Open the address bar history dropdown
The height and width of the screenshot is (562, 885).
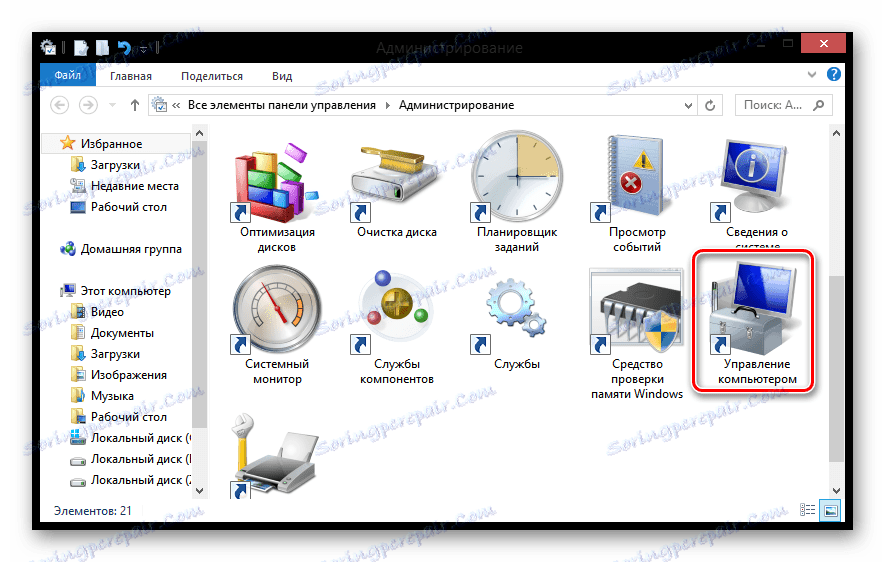[688, 106]
